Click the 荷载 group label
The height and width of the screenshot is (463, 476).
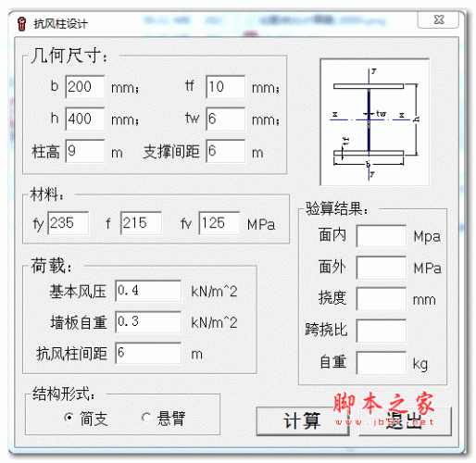[51, 266]
